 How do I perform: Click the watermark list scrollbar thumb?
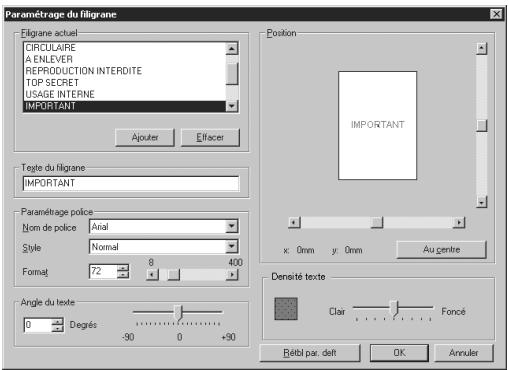pos(232,74)
